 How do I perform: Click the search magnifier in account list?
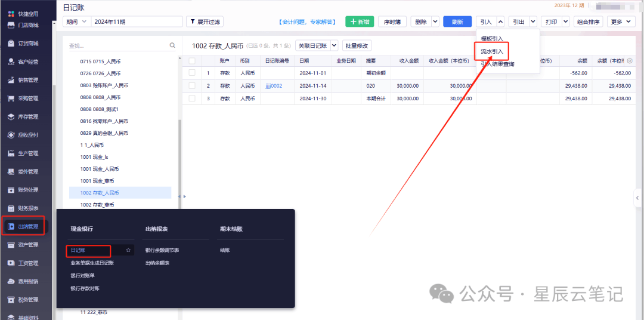point(172,45)
